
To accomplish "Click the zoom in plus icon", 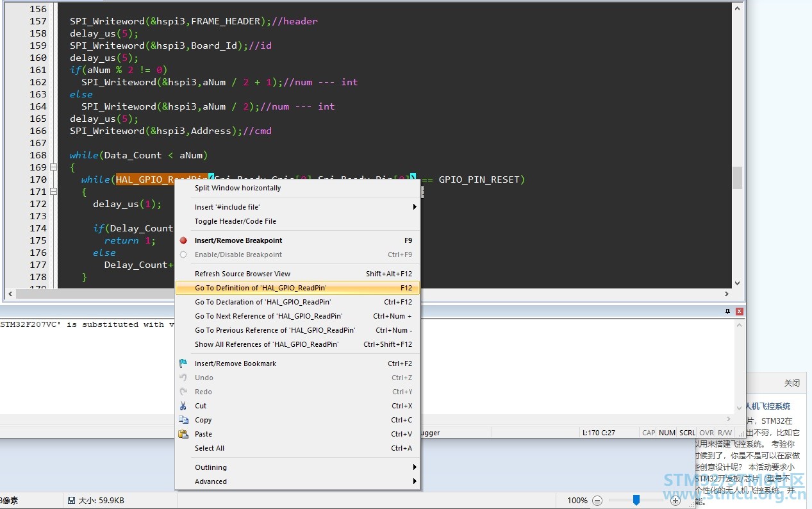I will (674, 500).
